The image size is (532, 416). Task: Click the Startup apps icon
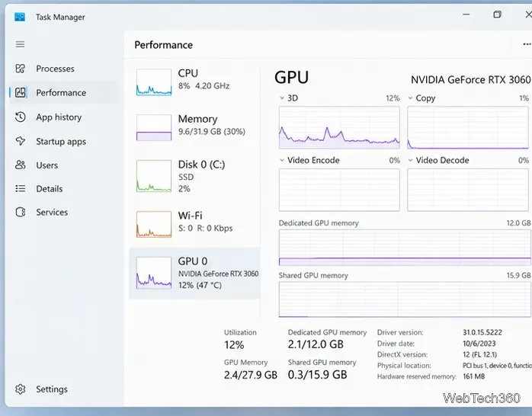(x=20, y=141)
